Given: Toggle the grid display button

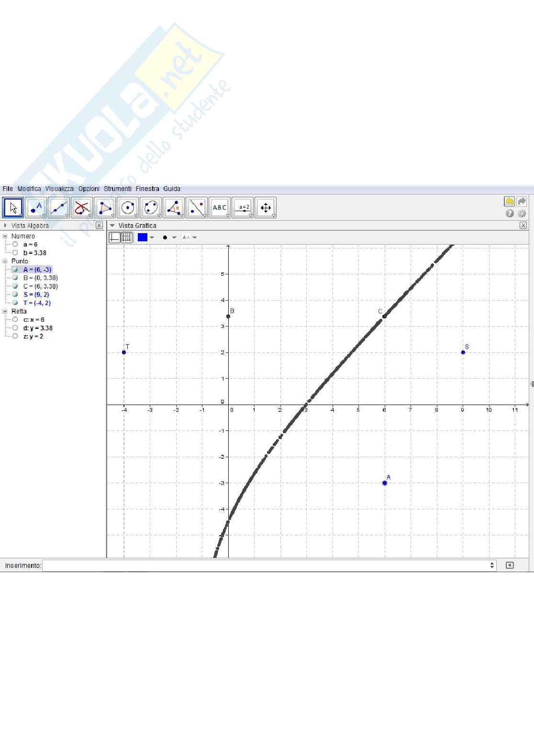Looking at the screenshot, I should tap(126, 237).
